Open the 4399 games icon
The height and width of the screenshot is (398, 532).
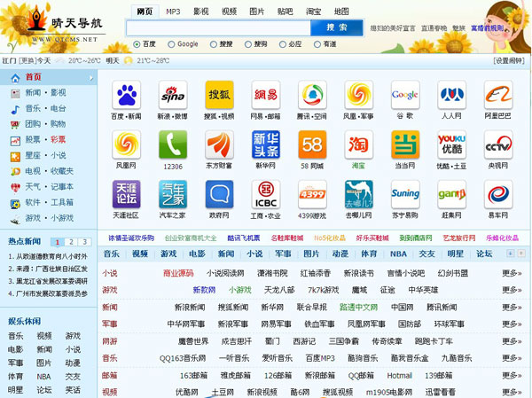tap(312, 194)
